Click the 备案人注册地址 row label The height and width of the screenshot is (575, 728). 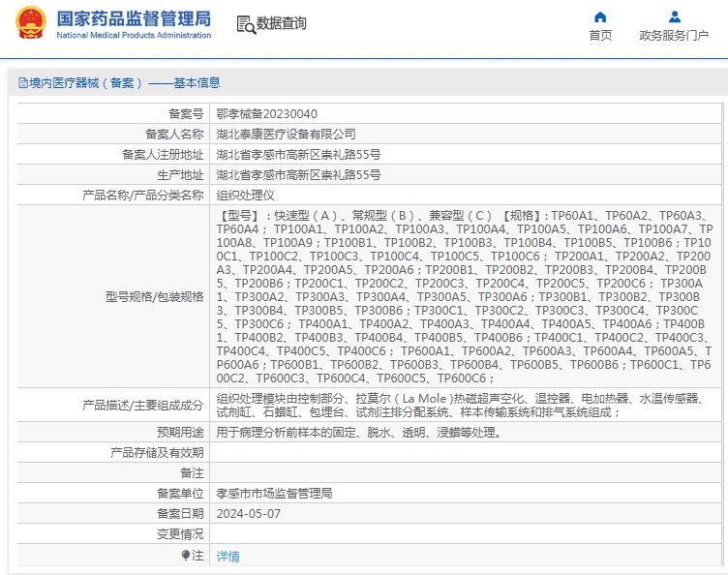pos(163,155)
